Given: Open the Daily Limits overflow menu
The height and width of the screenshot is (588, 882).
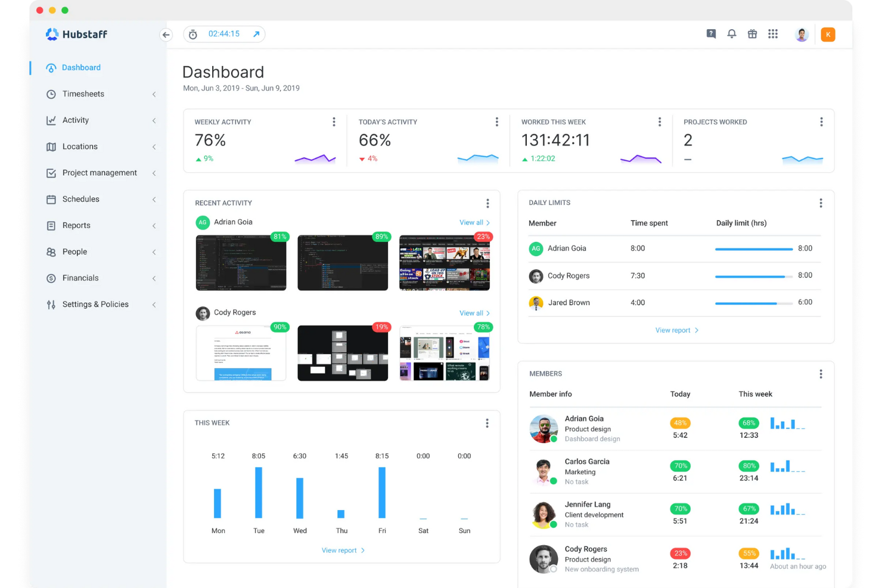Looking at the screenshot, I should (x=821, y=203).
